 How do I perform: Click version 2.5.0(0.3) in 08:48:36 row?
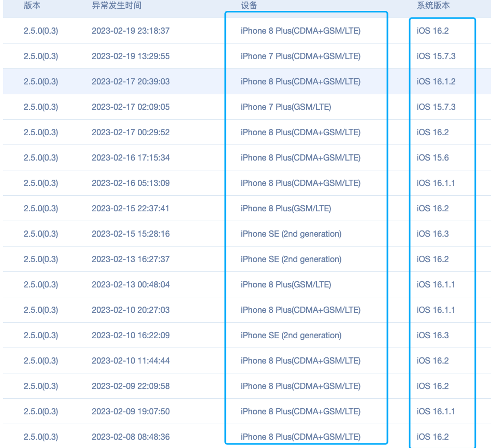(x=41, y=437)
